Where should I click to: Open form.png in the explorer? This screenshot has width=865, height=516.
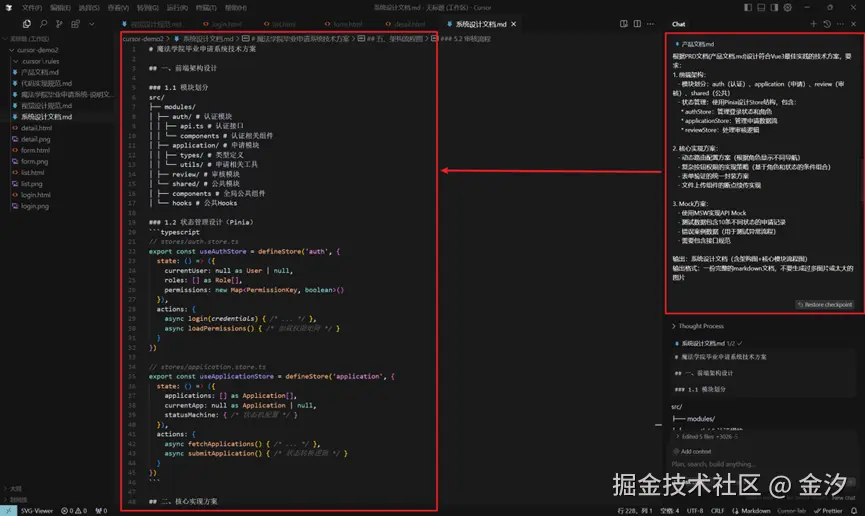[x=34, y=162]
